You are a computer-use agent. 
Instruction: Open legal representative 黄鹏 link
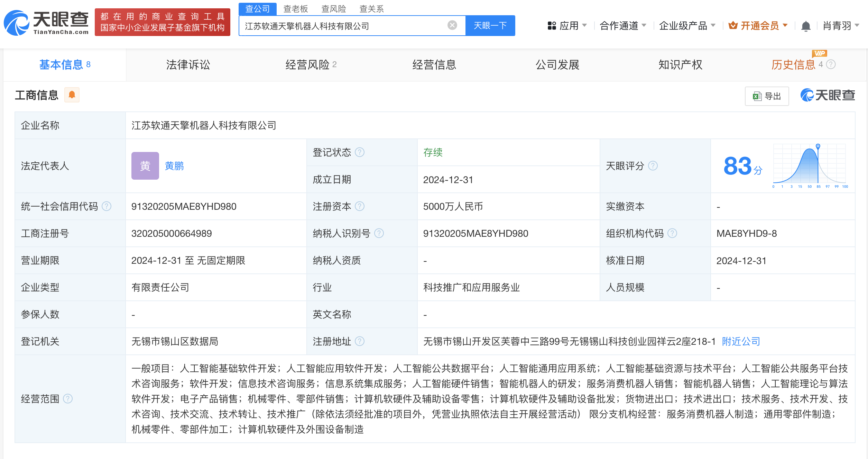click(x=174, y=166)
